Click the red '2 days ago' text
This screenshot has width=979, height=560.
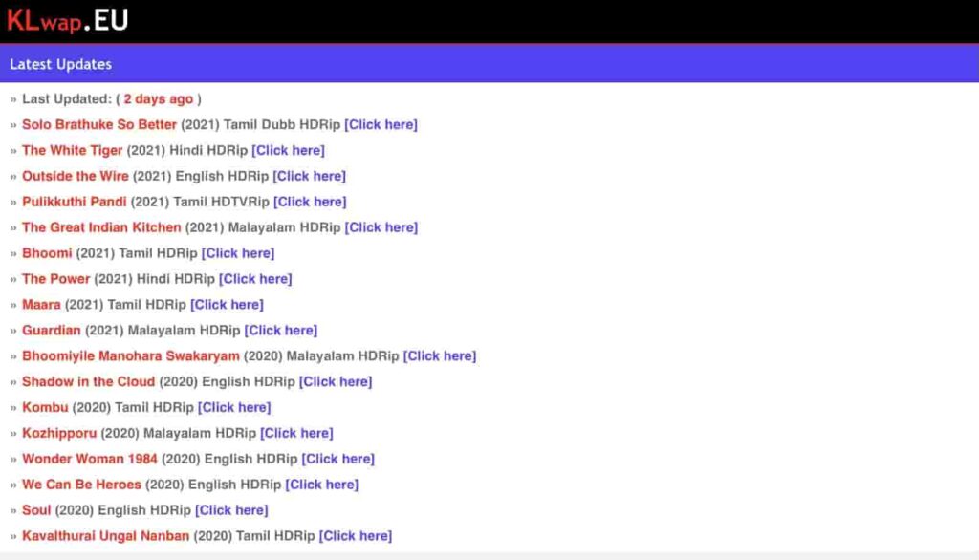pos(159,99)
